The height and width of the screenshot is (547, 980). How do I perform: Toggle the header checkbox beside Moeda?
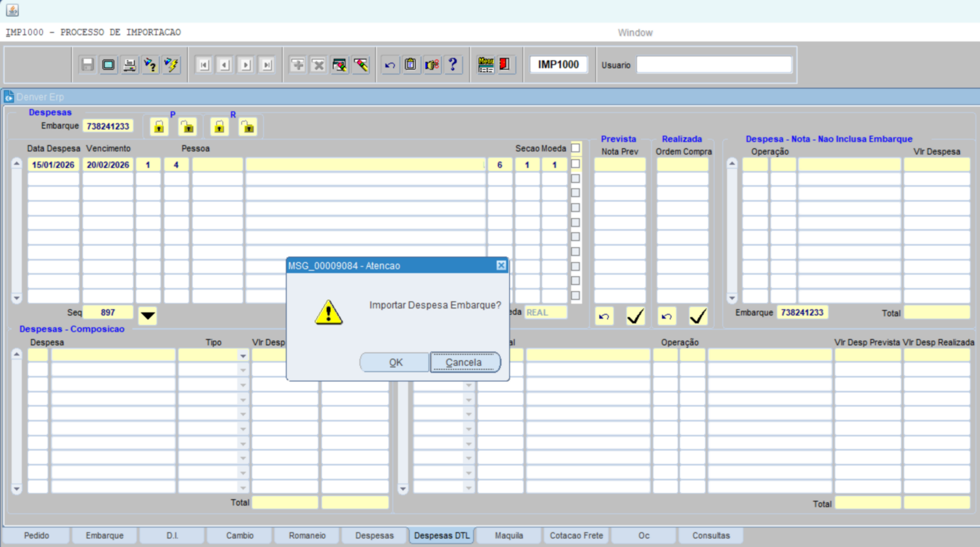[575, 149]
